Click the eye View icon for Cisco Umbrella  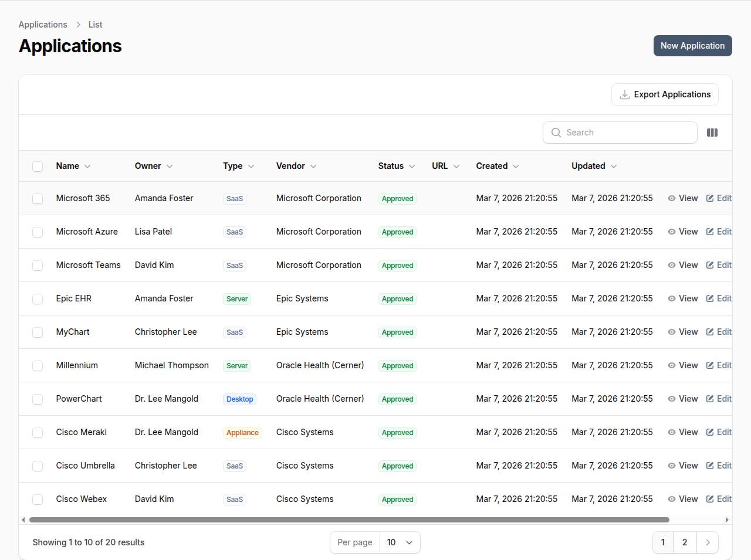(x=672, y=466)
